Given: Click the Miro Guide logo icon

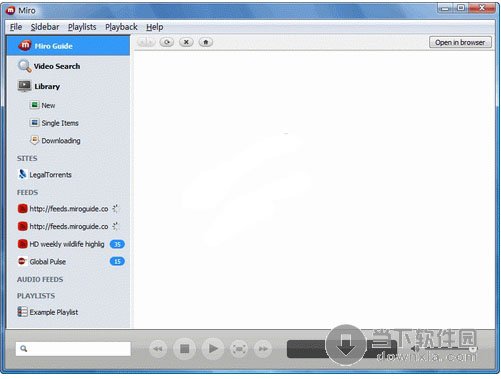Looking at the screenshot, I should [24, 45].
